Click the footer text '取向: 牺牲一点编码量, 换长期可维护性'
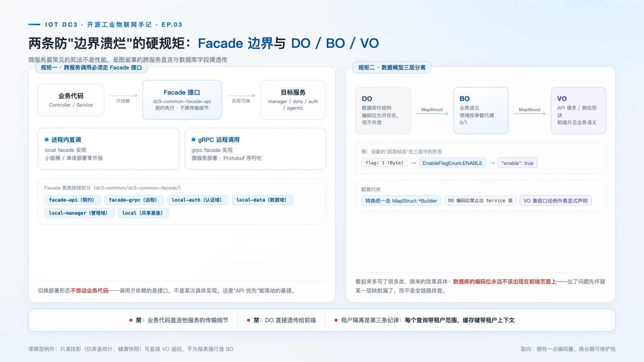Viewport: 644px width, 362px height. 568,349
